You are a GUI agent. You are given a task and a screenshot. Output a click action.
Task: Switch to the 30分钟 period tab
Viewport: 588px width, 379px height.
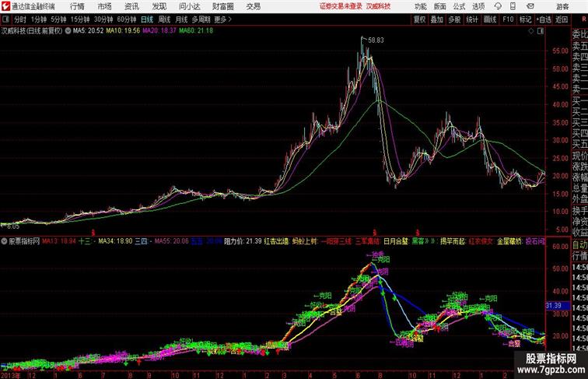[x=103, y=19]
